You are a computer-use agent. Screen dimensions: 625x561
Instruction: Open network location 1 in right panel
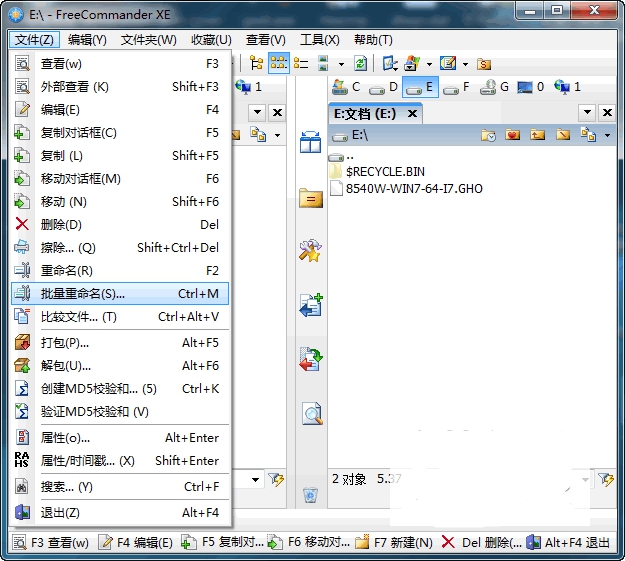pyautogui.click(x=567, y=87)
